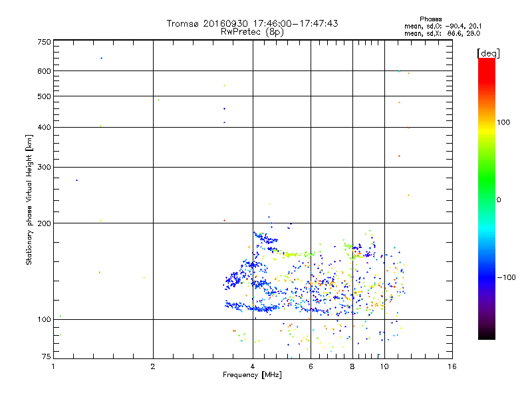
Task: Click the colorbar tick label '-100'
Action: (x=506, y=277)
